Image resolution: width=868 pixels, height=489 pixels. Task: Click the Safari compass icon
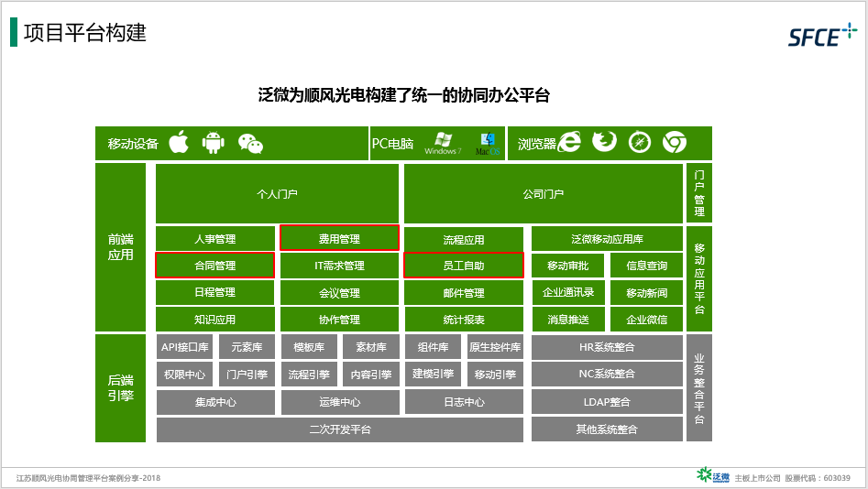tap(640, 142)
